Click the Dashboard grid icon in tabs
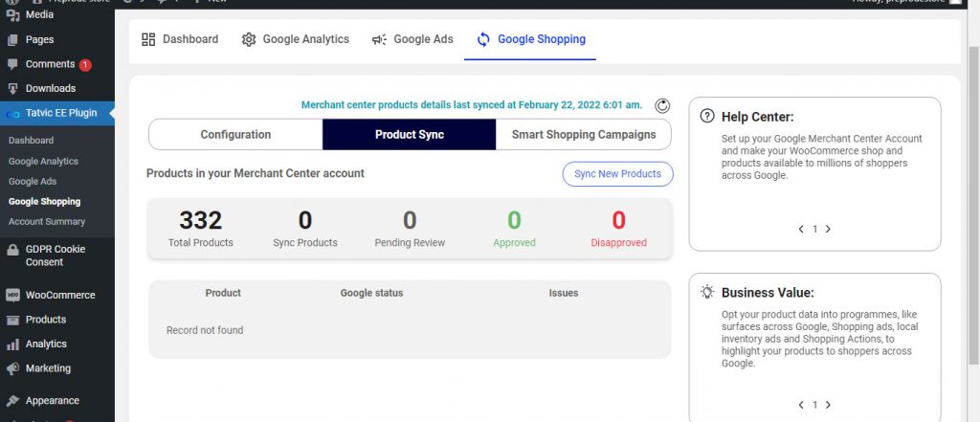This screenshot has width=980, height=422. point(148,39)
